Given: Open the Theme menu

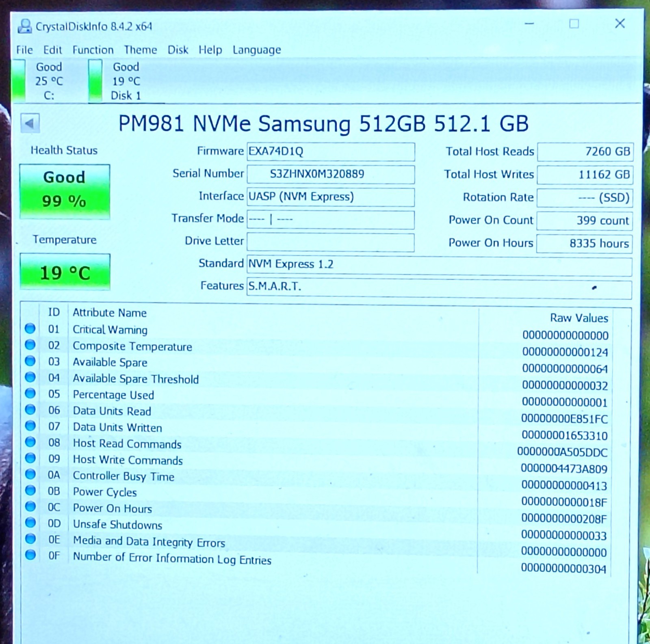Looking at the screenshot, I should tap(141, 50).
